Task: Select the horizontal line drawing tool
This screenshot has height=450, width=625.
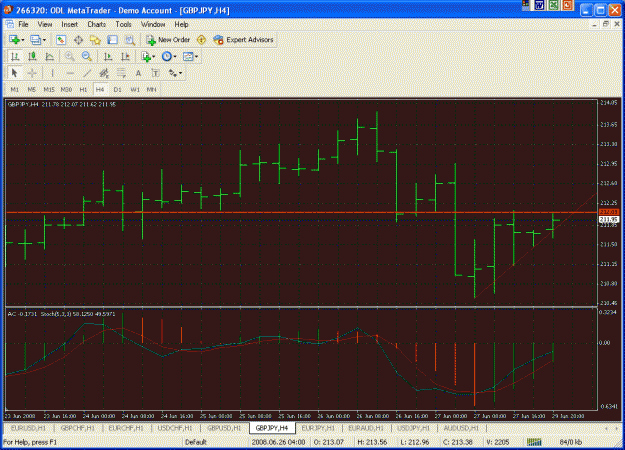Action: tap(70, 73)
